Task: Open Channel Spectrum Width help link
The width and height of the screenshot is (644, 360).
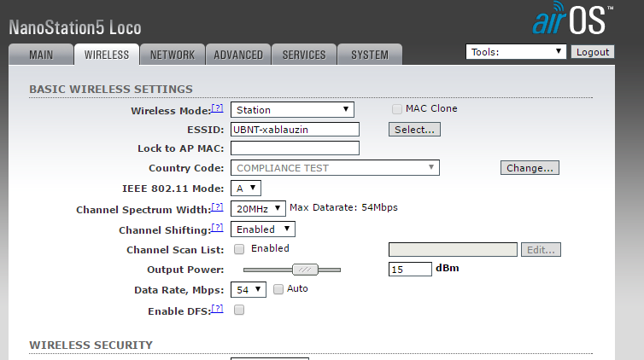Action: point(217,207)
